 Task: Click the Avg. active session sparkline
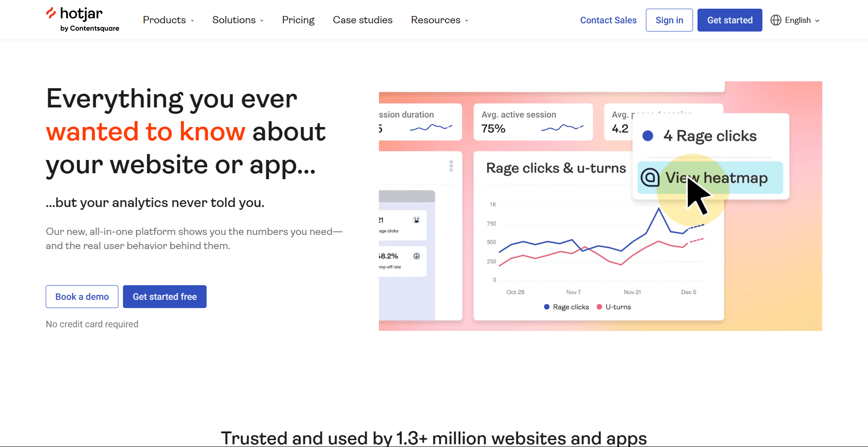click(562, 128)
